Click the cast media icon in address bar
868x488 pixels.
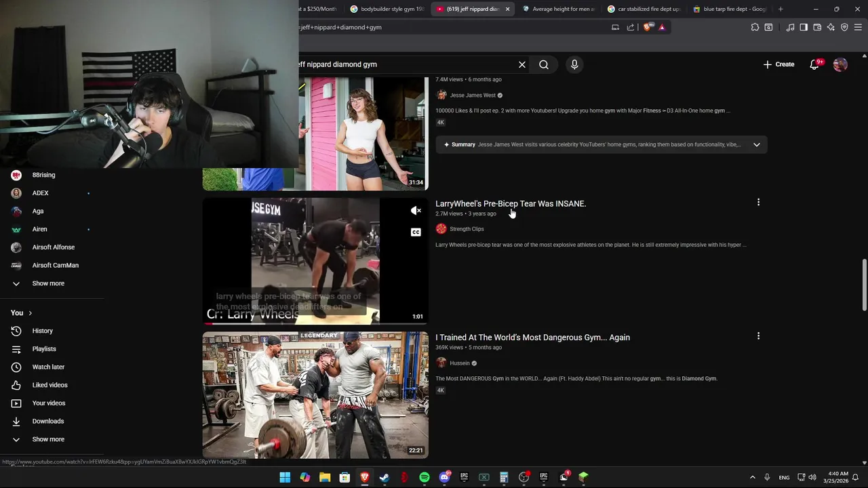click(x=615, y=27)
